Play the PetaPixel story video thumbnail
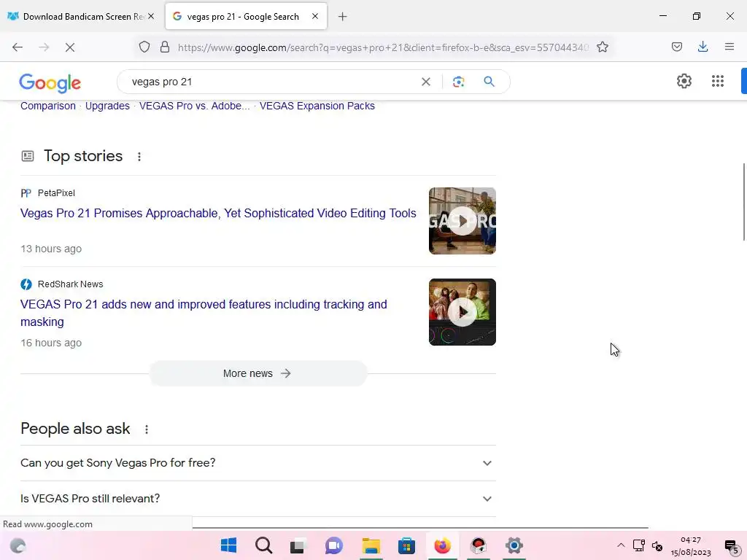Image resolution: width=747 pixels, height=560 pixels. point(462,221)
